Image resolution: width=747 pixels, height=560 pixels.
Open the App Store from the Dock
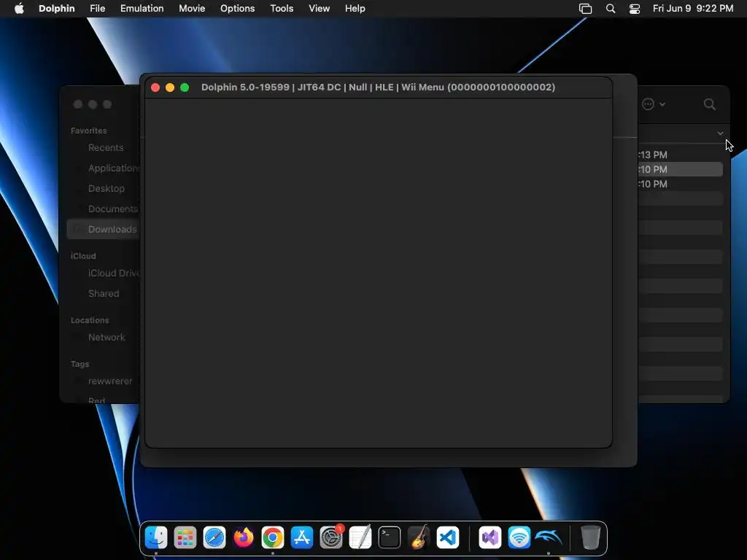[301, 537]
